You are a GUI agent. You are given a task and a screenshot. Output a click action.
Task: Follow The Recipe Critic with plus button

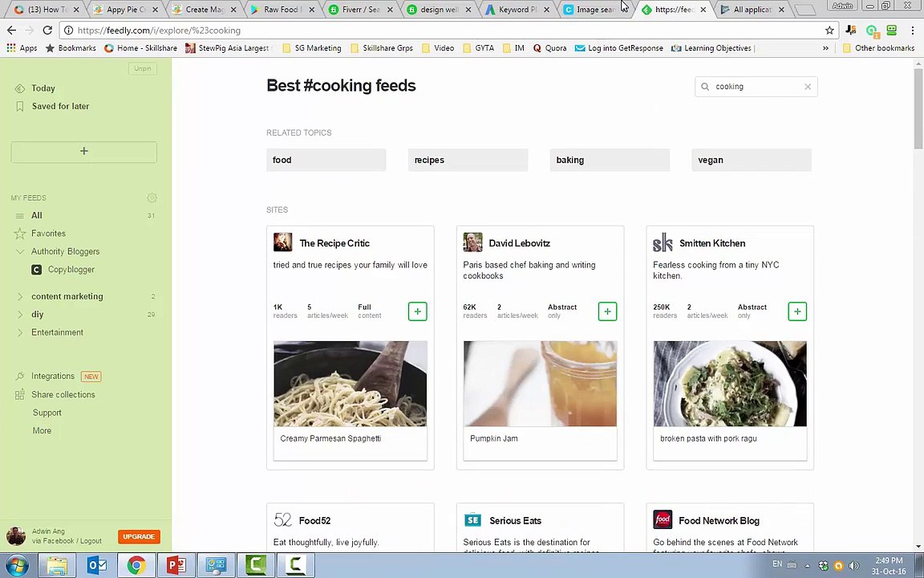417,311
